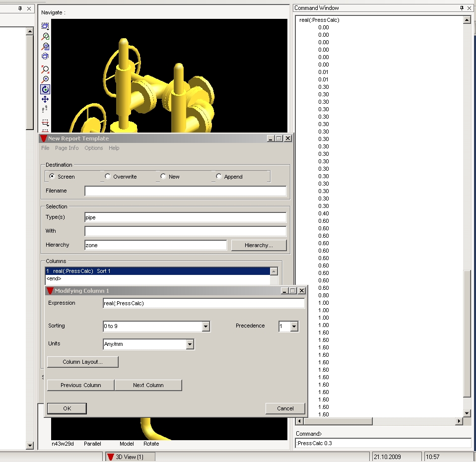Click the Filename input field
This screenshot has height=463, width=476.
(x=186, y=191)
